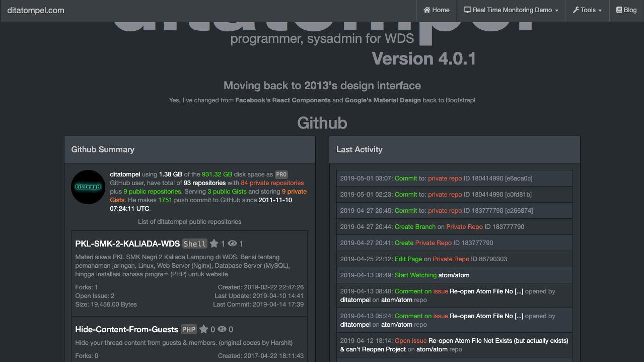Image resolution: width=644 pixels, height=362 pixels.
Task: Open the Tools dropdown menu
Action: coord(587,10)
